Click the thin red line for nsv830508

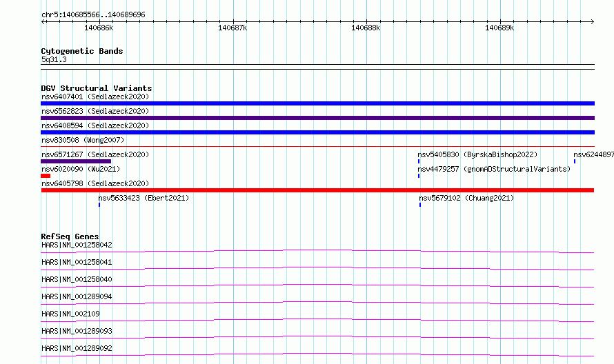(317, 146)
